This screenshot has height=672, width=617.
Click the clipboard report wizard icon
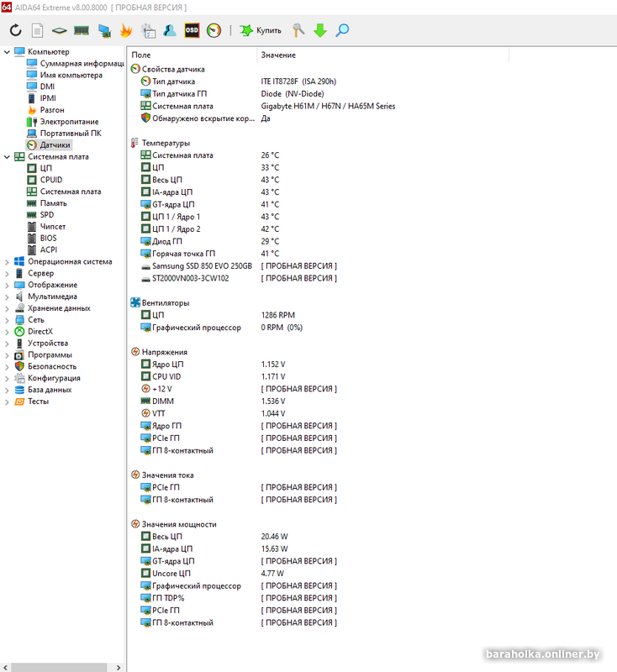click(148, 30)
